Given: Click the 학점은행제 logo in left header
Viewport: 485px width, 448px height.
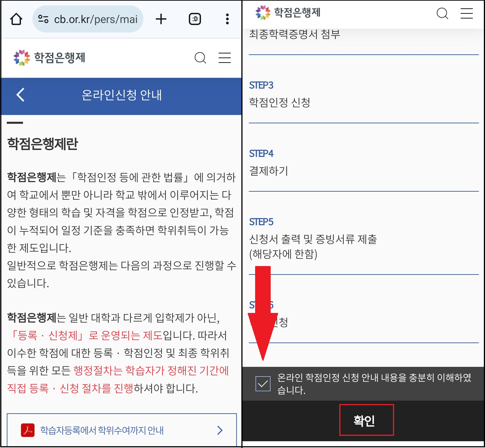Looking at the screenshot, I should point(49,58).
